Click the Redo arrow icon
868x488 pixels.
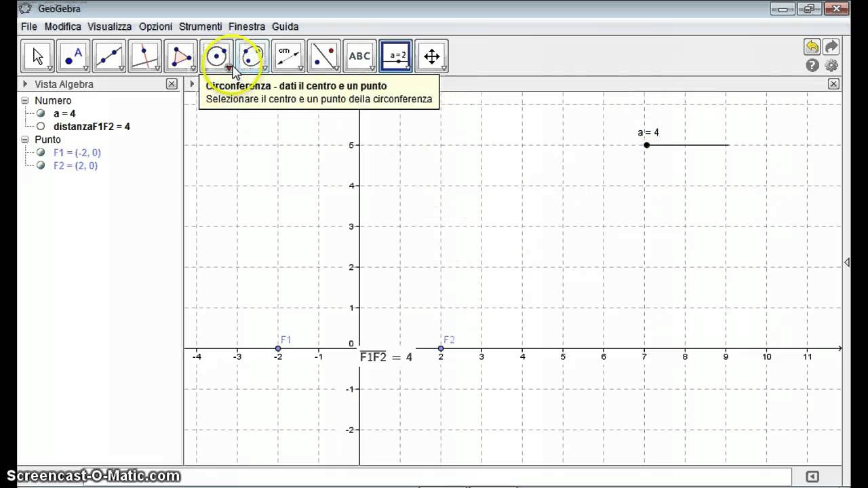[831, 47]
